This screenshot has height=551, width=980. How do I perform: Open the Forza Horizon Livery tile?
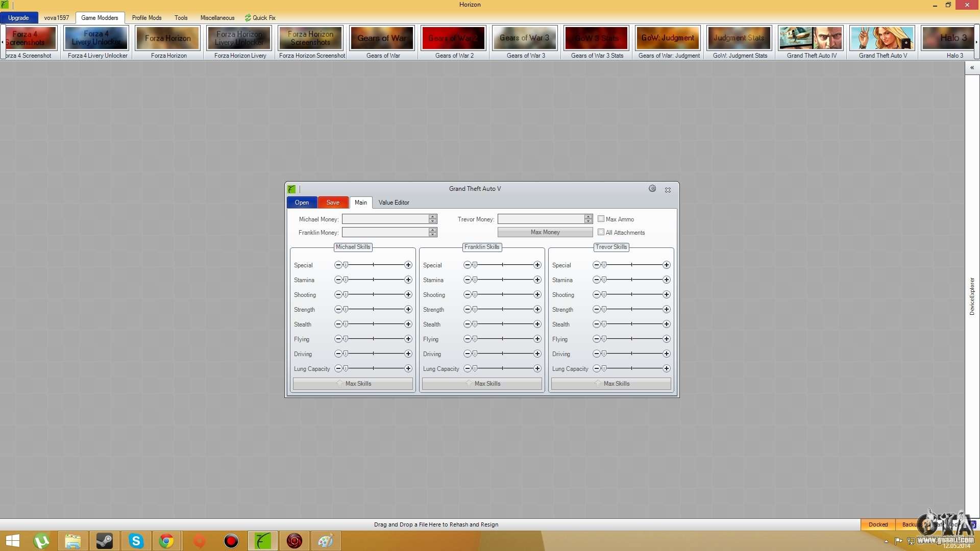tap(240, 42)
